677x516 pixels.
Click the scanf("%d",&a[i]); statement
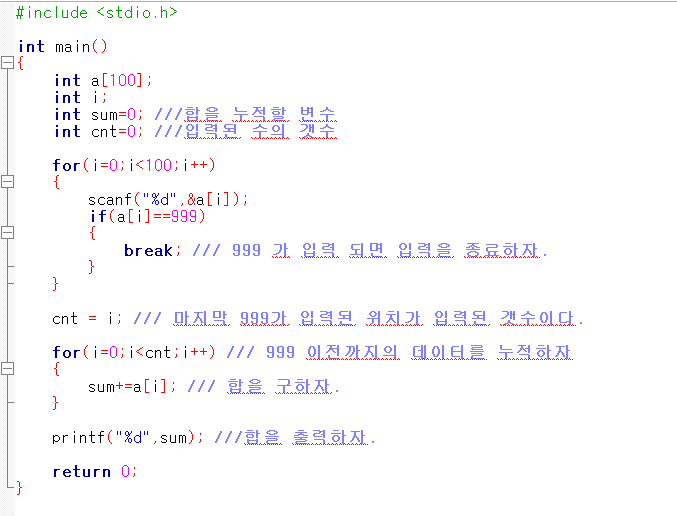coord(168,199)
